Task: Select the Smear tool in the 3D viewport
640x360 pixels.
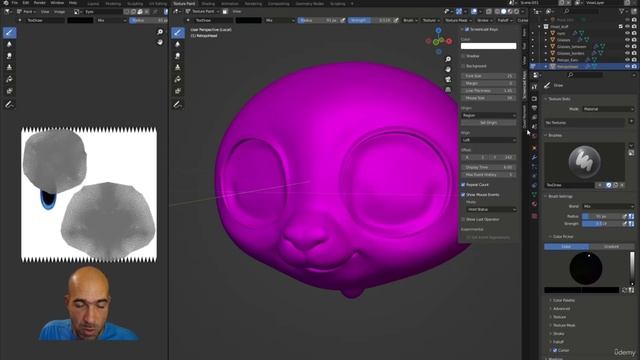Action: pyautogui.click(x=178, y=56)
